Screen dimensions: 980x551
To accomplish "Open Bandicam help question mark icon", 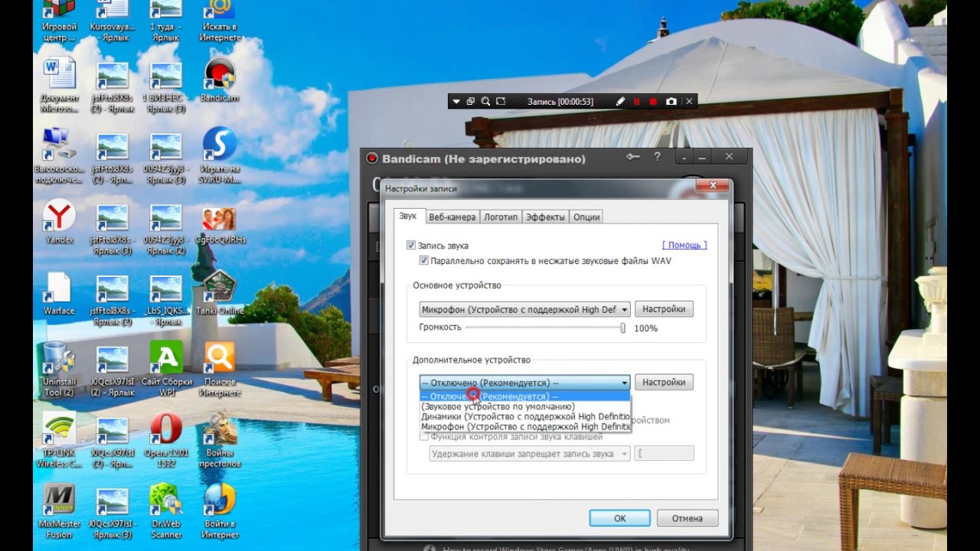I will tap(657, 157).
